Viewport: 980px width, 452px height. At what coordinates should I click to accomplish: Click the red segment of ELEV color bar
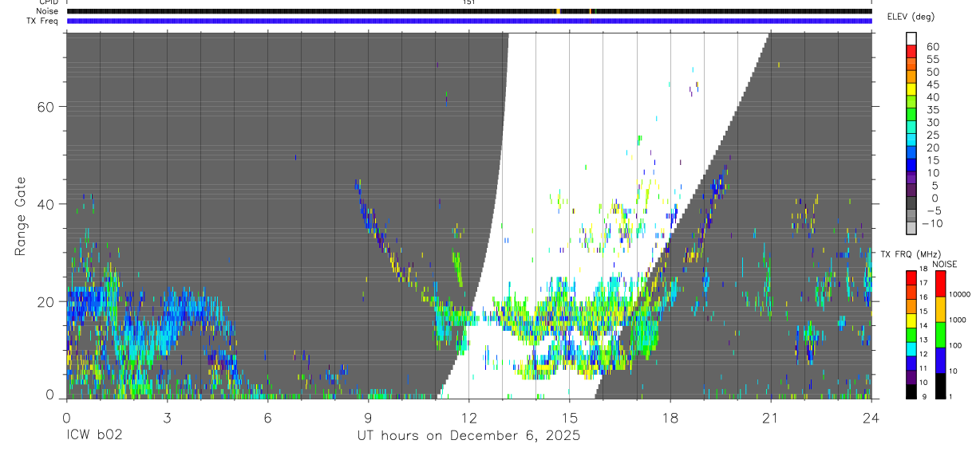pos(911,52)
